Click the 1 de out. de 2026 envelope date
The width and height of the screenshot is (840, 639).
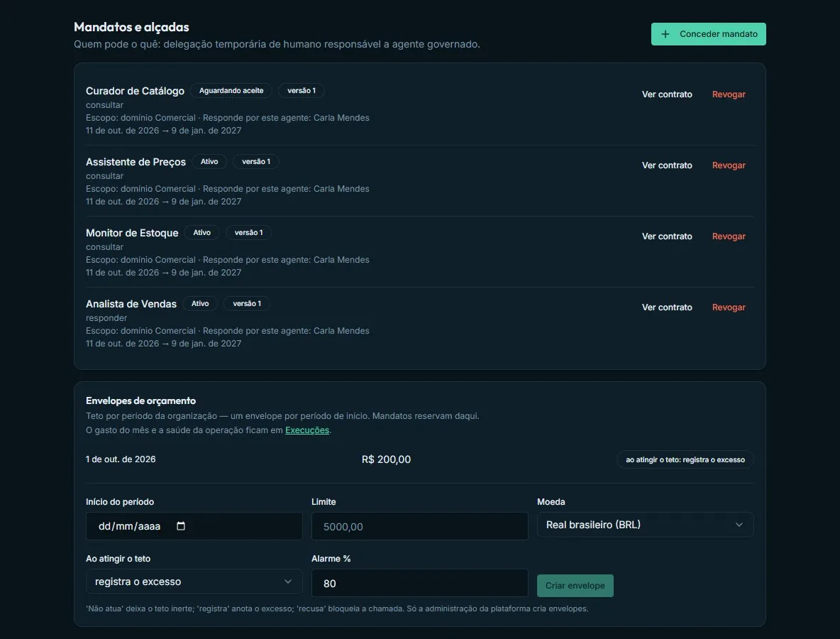[121, 459]
